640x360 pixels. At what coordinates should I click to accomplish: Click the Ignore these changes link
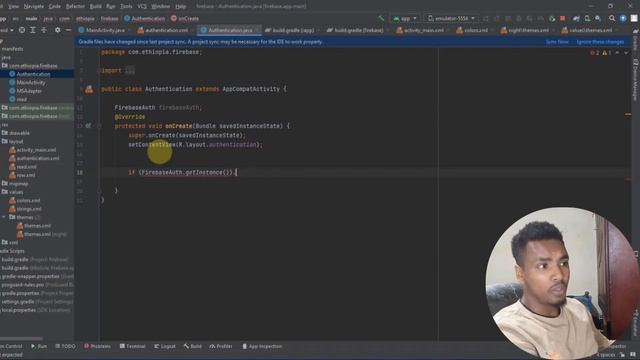pos(600,42)
